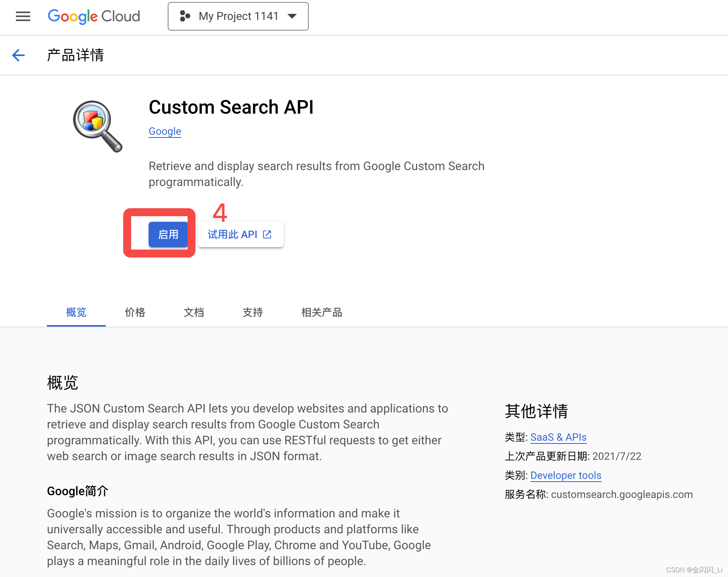Click the Custom Search API magnifier logo
The width and height of the screenshot is (728, 577).
tap(98, 126)
